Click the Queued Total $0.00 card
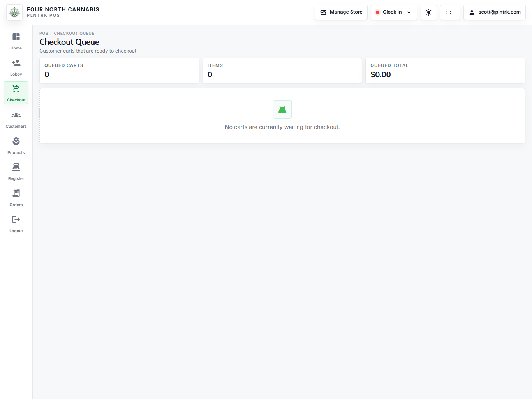Image resolution: width=532 pixels, height=399 pixels. [445, 71]
